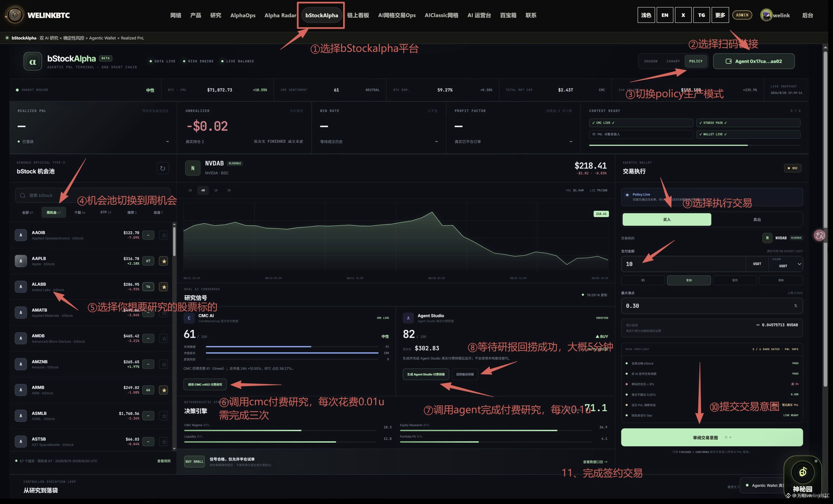Submit 审阅交易意图 button
Image resolution: width=833 pixels, height=504 pixels.
[x=712, y=437]
